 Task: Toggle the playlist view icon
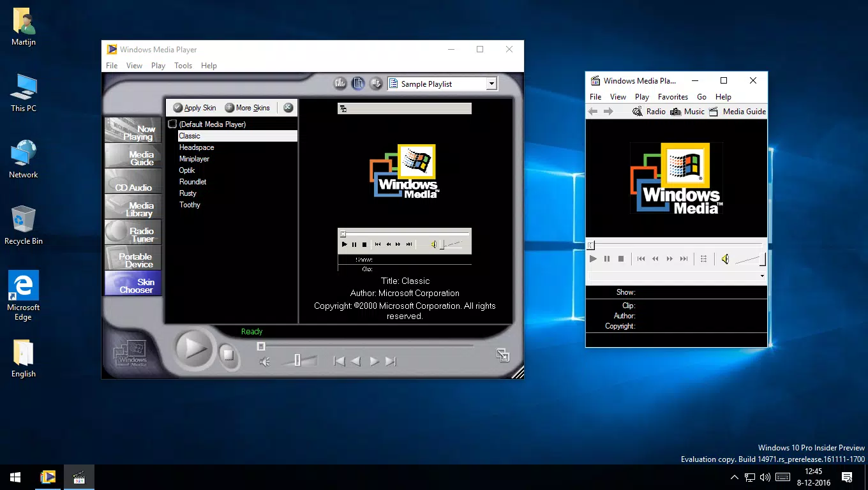coord(358,83)
